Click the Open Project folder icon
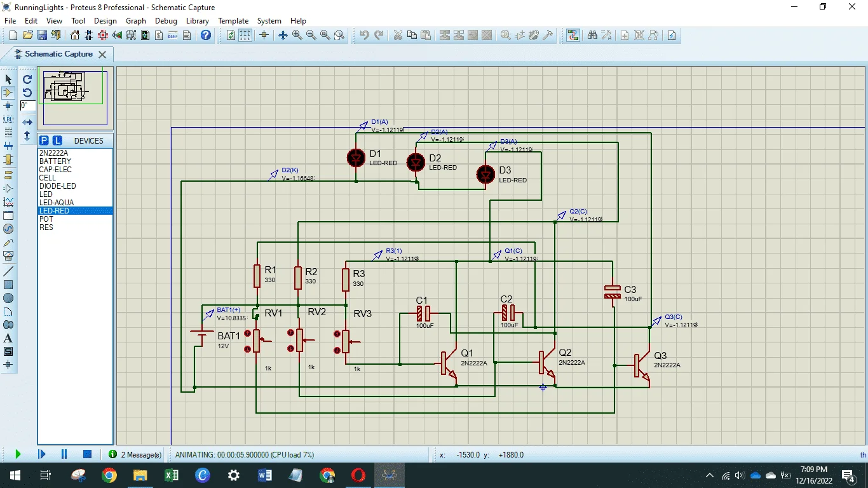This screenshot has width=868, height=488. (x=28, y=35)
